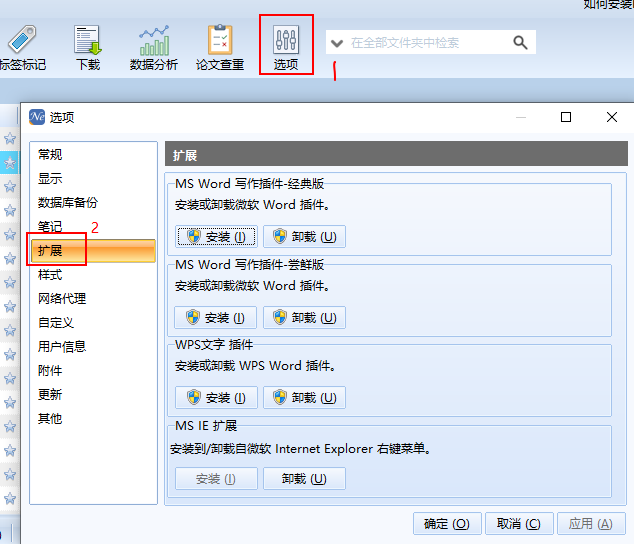Click 安装 under MS IE 扩展

point(216,479)
